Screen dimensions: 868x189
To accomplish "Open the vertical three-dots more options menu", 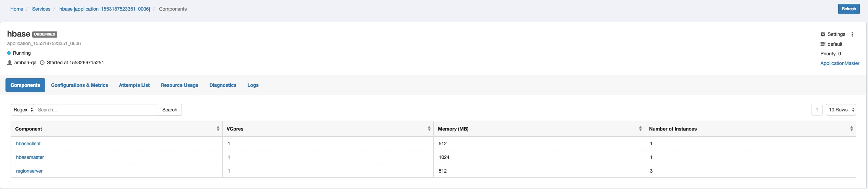I will tap(852, 34).
